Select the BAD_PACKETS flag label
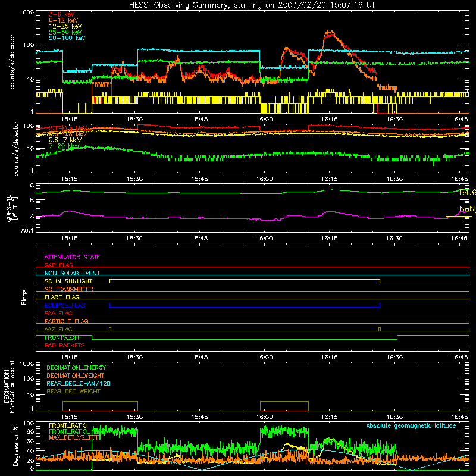This screenshot has height=476, width=476. pos(65,345)
